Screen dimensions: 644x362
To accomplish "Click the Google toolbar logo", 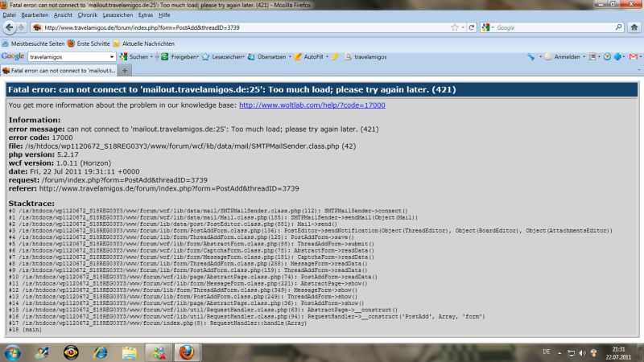I will [13, 56].
